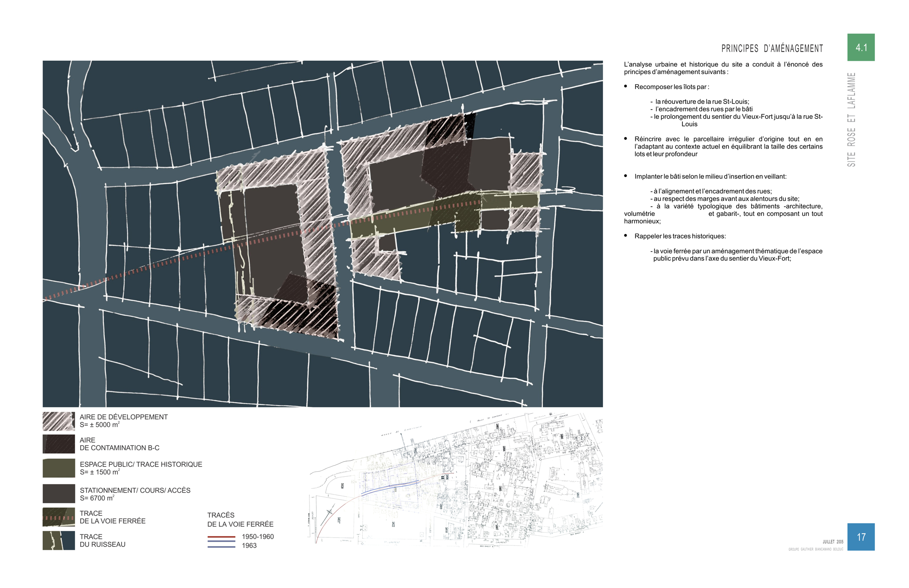Viewport: 909px width, 588px height.
Task: Click the 'TRACÉS DE LA VOIE FERRÉE' heading
Action: (240, 520)
